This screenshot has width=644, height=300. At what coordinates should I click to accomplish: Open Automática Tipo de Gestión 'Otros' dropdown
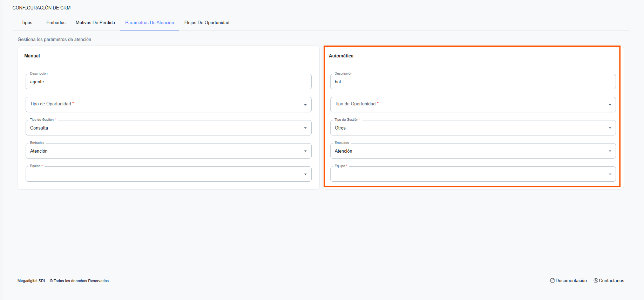click(473, 128)
